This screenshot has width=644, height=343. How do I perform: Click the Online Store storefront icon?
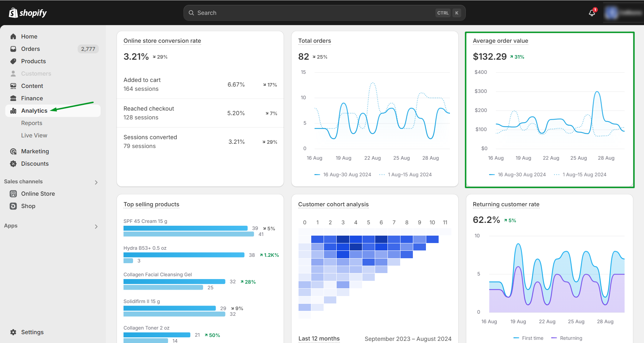coord(13,194)
